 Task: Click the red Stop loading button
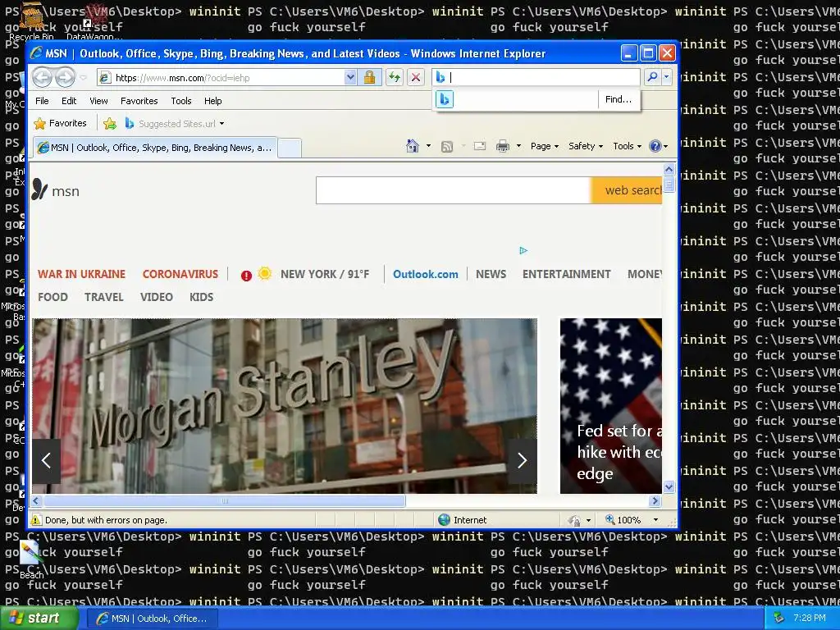click(x=415, y=78)
